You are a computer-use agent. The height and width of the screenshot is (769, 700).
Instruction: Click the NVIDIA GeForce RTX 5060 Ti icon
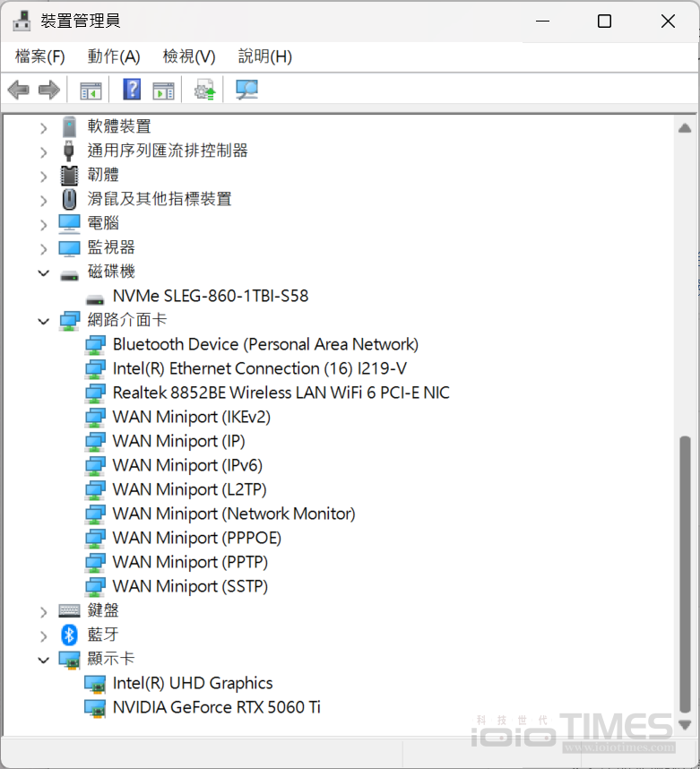coord(95,708)
